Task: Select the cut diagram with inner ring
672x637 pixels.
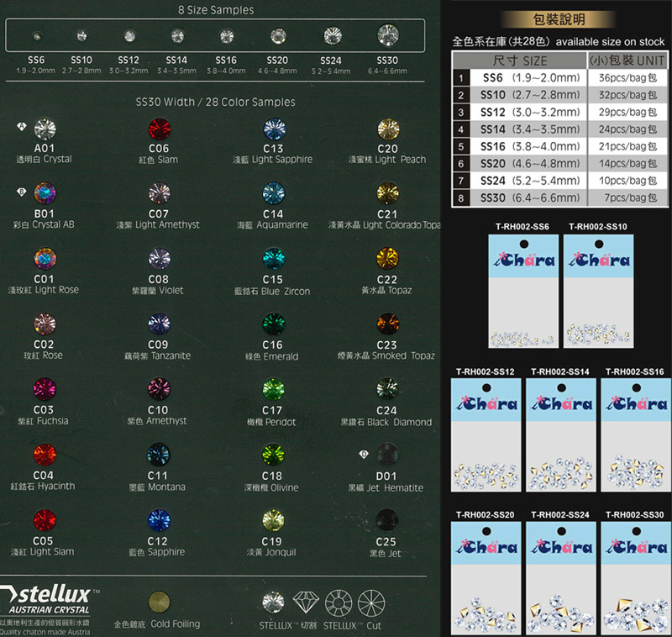Action: pyautogui.click(x=339, y=603)
